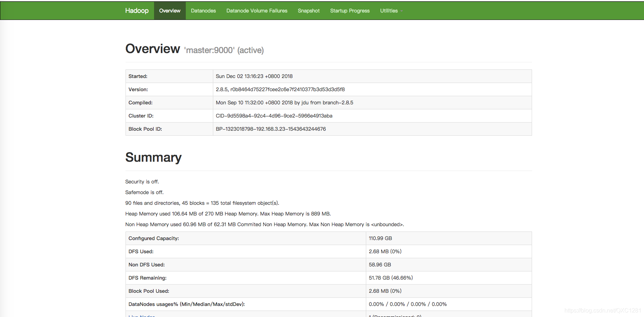The image size is (644, 317).
Task: Select the Overview tab
Action: pyautogui.click(x=170, y=11)
